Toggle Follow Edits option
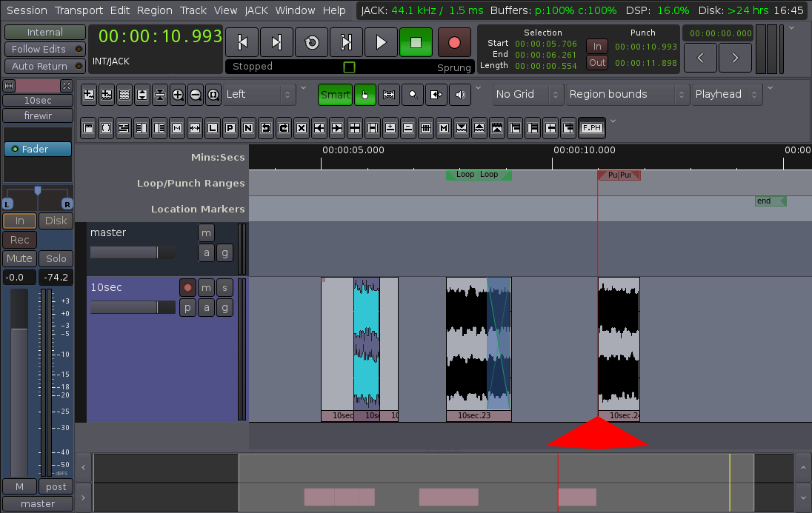Screen dimensions: 812x513 [x=45, y=49]
